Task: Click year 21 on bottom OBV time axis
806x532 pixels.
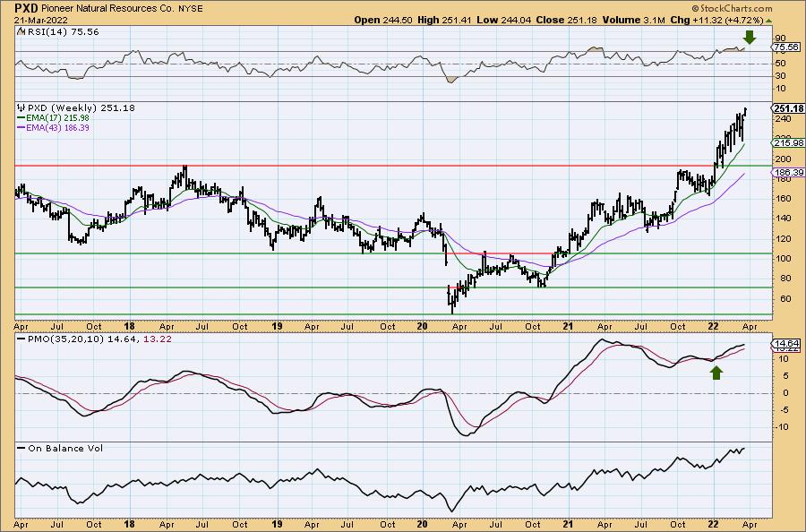Action: pos(568,524)
